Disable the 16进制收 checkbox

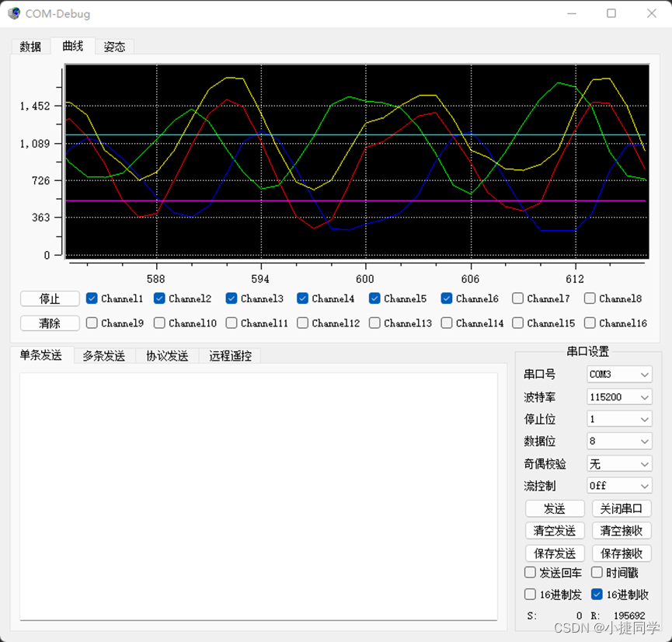(596, 595)
